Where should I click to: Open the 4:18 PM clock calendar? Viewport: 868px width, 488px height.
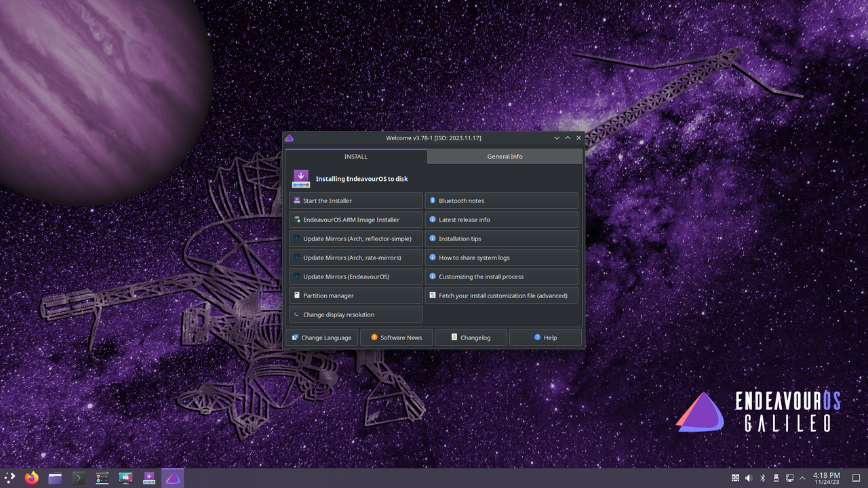pos(826,478)
